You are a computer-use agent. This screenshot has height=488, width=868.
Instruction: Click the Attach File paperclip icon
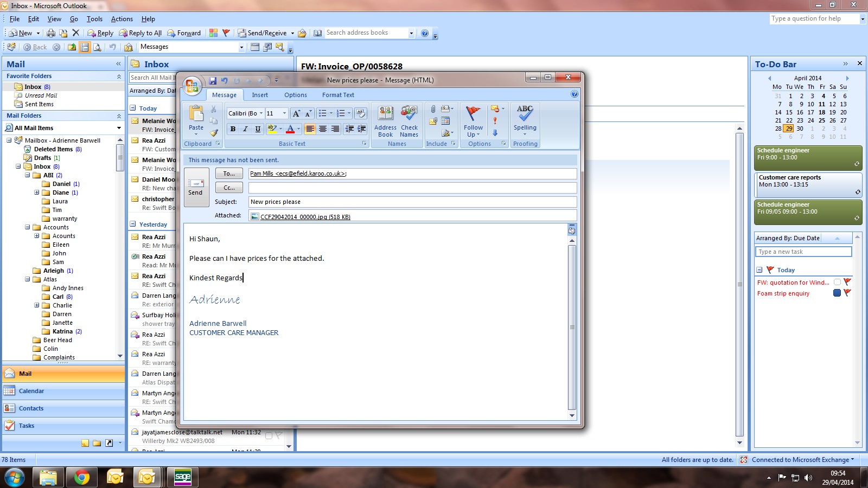coord(433,109)
